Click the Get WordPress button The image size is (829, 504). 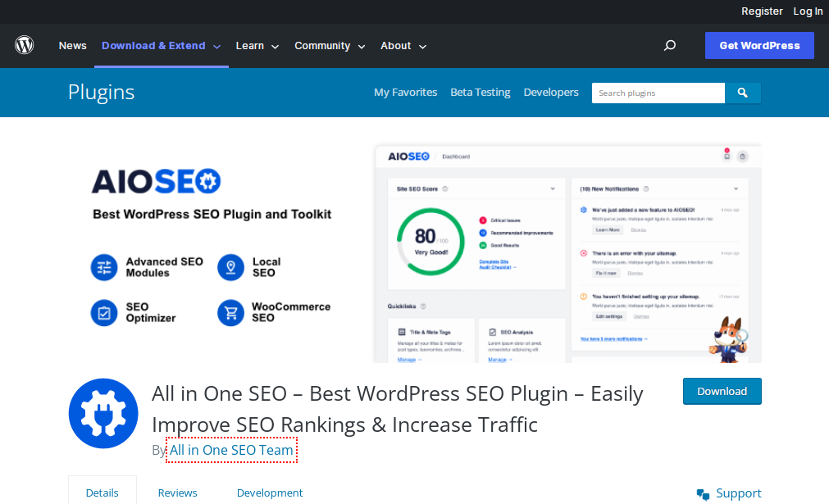coord(759,45)
